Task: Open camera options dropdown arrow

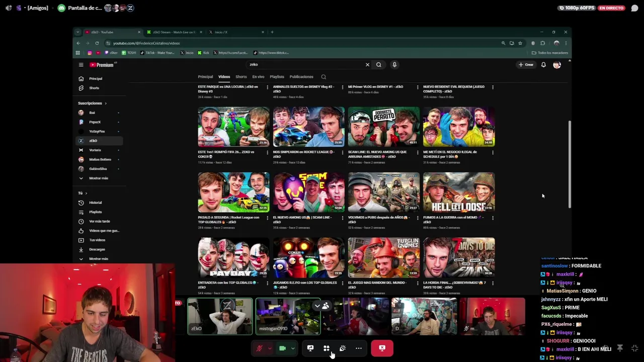Action: coord(293,348)
